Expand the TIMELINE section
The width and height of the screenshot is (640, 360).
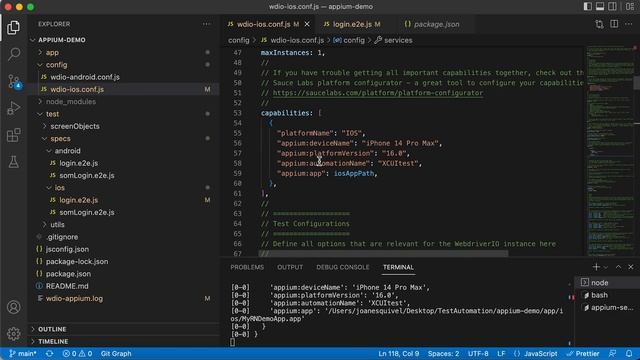tap(124, 341)
